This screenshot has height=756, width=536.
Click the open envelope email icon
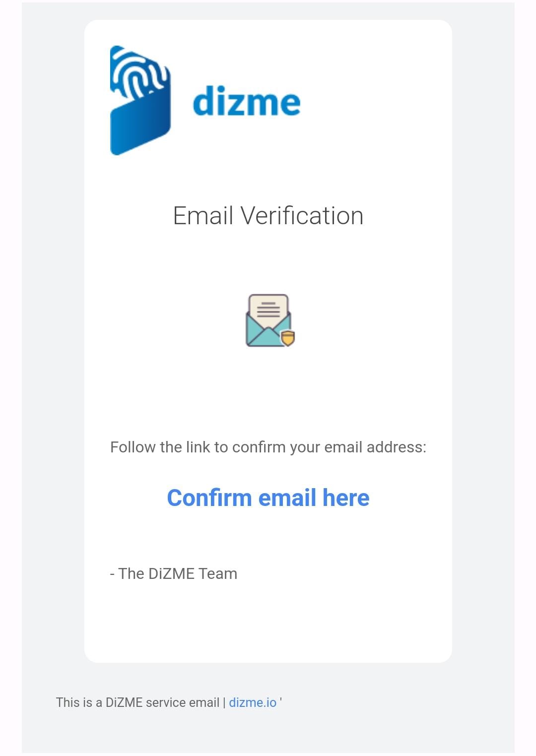pyautogui.click(x=270, y=320)
